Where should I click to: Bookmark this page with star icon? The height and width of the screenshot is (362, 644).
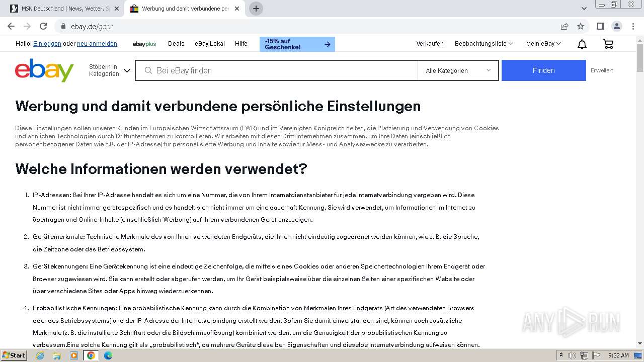tap(581, 26)
